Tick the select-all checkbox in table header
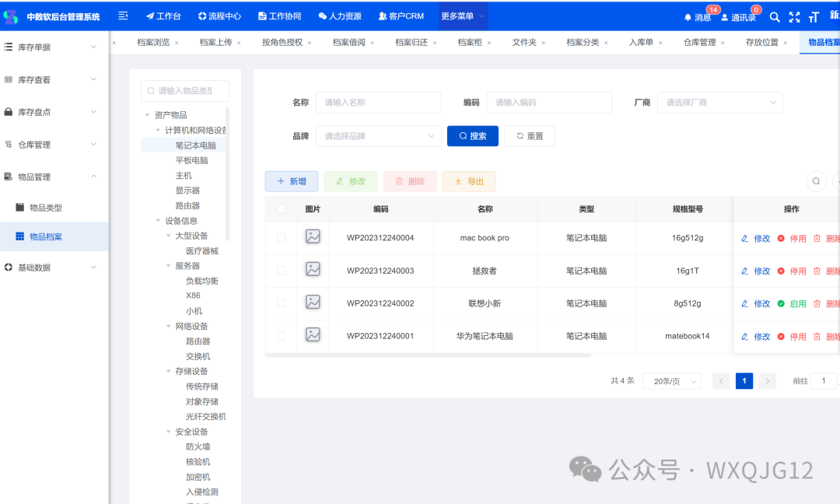 click(281, 209)
